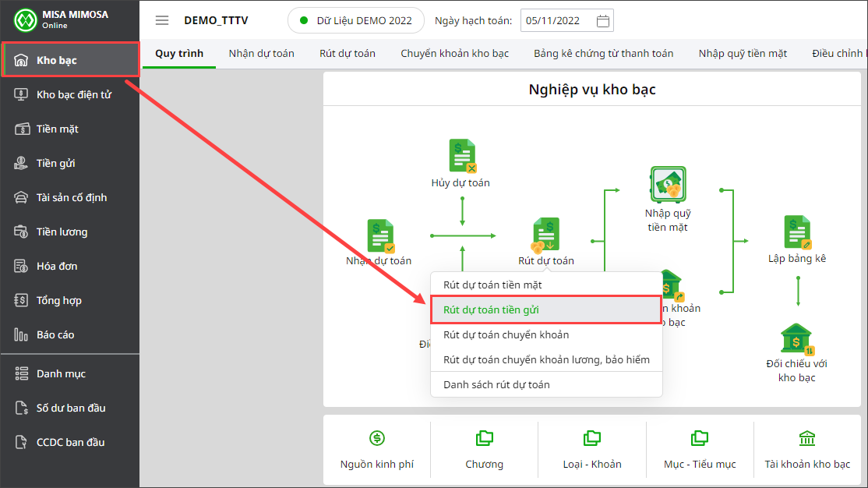This screenshot has width=868, height=488.
Task: Click the Ngày hạch toán date field
Action: (x=567, y=21)
